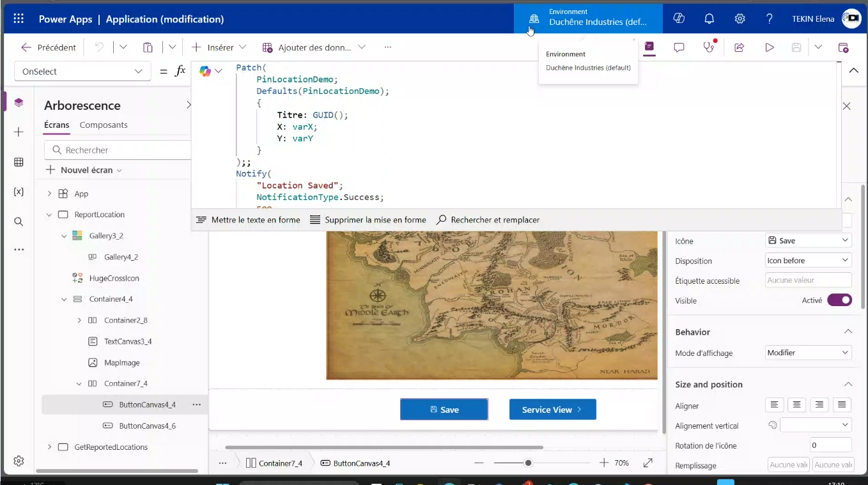Open the OnSelect property dropdown

pos(82,72)
